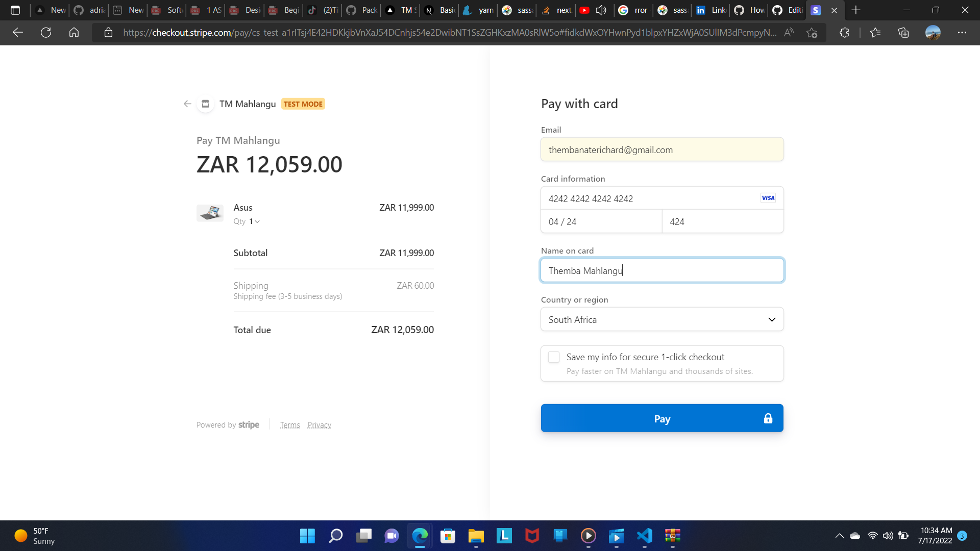Click the TM Mahlangu store logo

[x=205, y=104]
